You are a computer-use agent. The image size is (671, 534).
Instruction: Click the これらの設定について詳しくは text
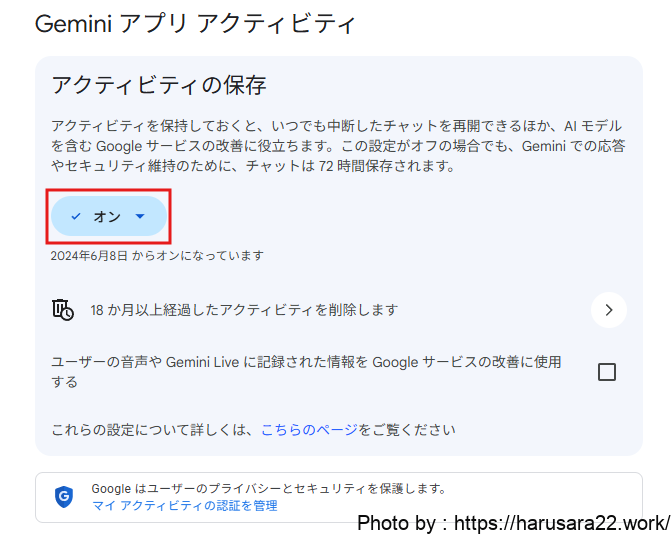(x=154, y=430)
